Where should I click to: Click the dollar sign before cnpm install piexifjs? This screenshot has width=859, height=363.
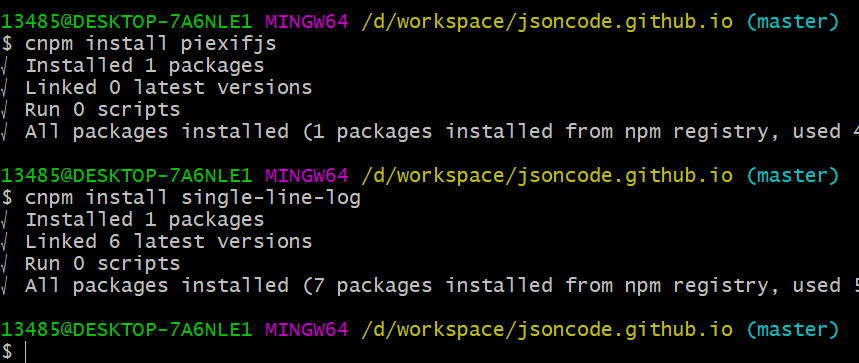(6, 44)
